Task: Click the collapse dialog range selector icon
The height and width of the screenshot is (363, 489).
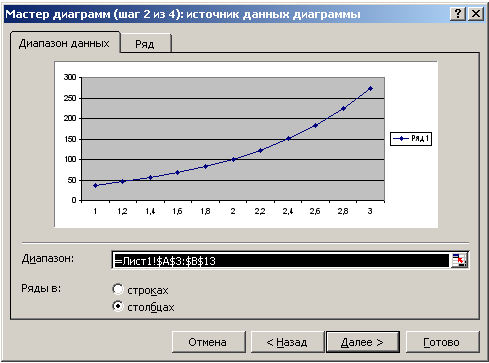Action: click(460, 260)
